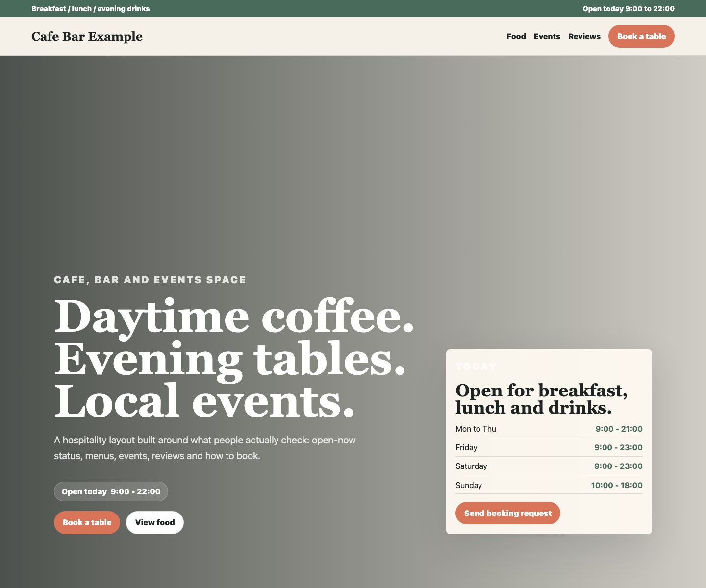Open Reviews from the navigation
This screenshot has width=706, height=588.
[x=584, y=36]
